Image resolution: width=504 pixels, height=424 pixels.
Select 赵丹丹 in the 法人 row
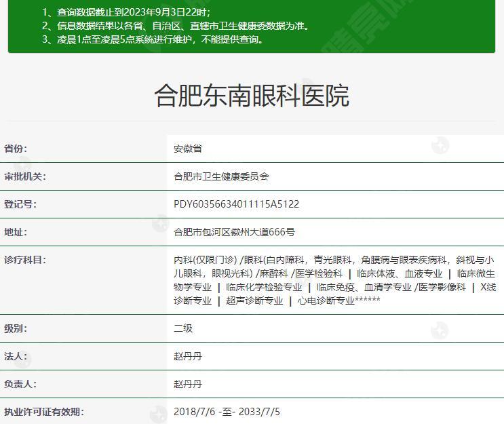(188, 356)
